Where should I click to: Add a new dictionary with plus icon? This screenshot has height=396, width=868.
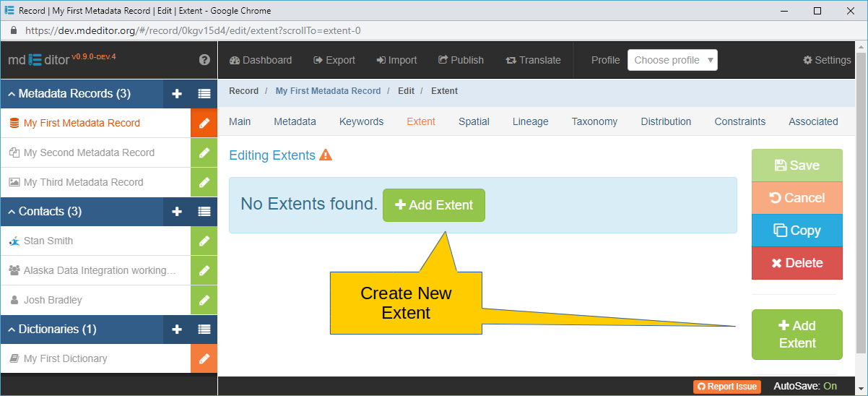point(177,330)
